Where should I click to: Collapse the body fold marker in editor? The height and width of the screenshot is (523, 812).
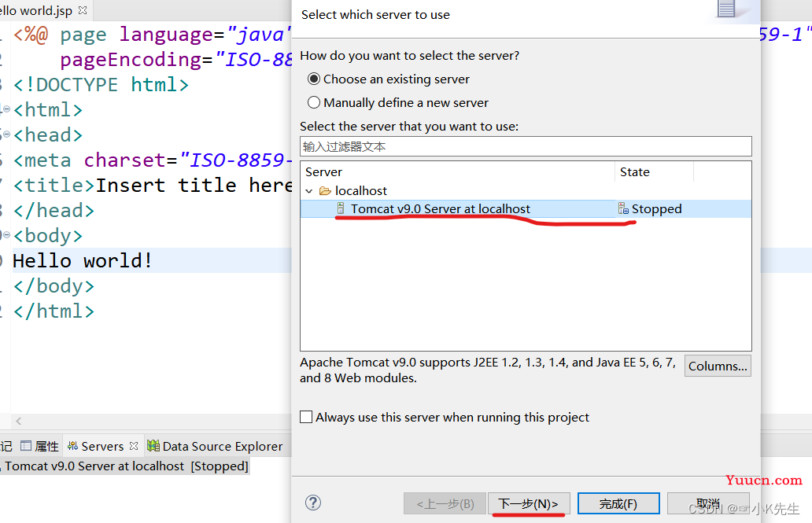click(7, 235)
